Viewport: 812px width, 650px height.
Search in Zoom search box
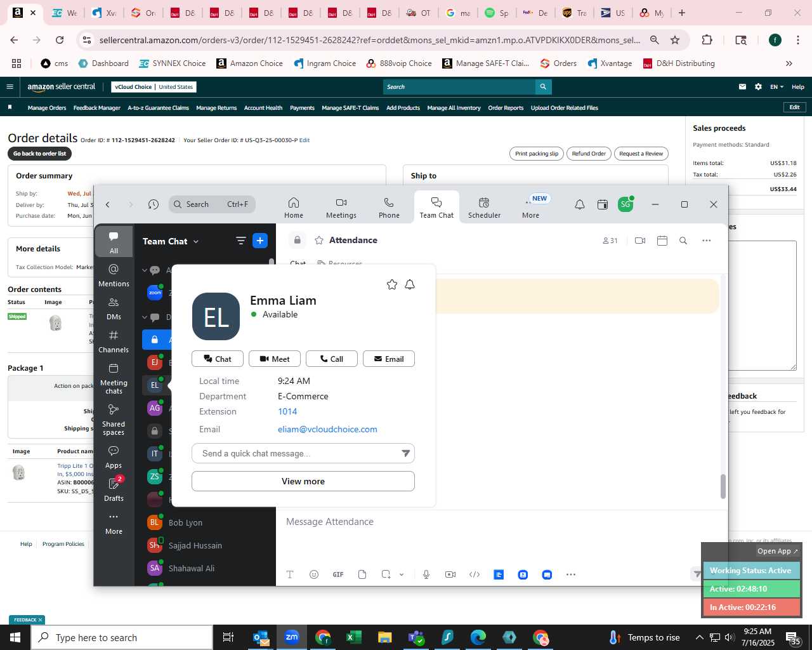coord(213,204)
